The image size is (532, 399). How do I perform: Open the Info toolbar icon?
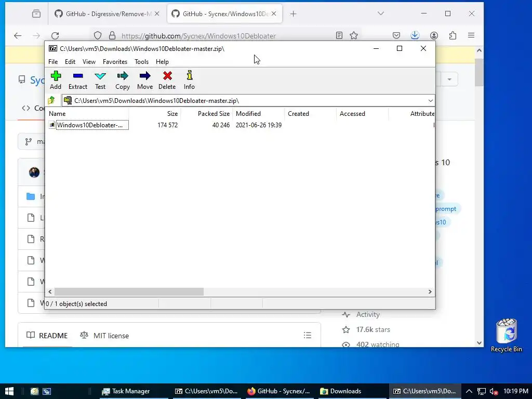pos(189,81)
